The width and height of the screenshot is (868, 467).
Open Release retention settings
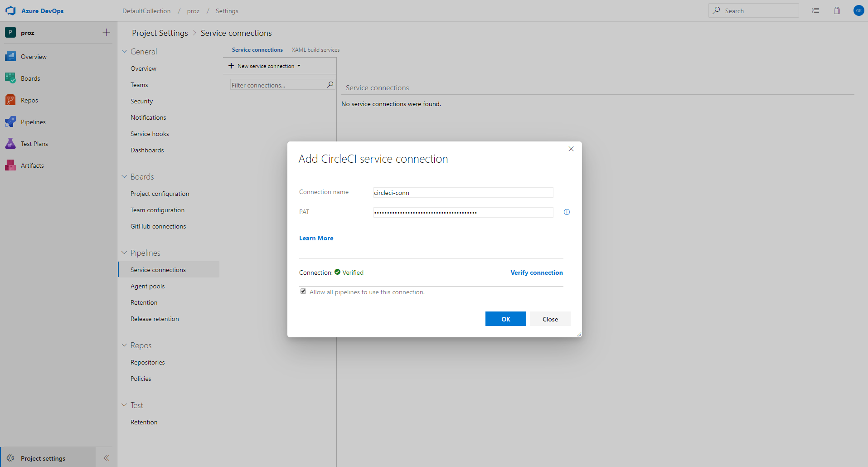[x=155, y=319]
